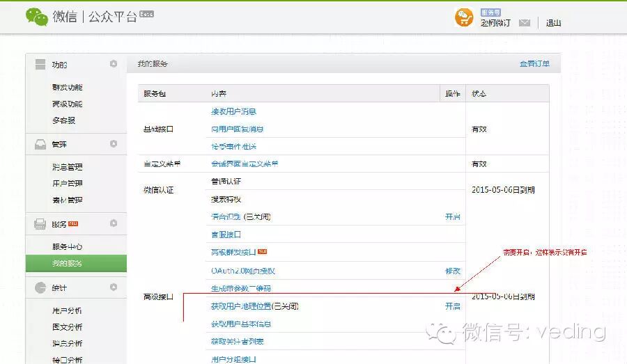
Task: Open the 用户分组接口 link
Action: pyautogui.click(x=233, y=359)
